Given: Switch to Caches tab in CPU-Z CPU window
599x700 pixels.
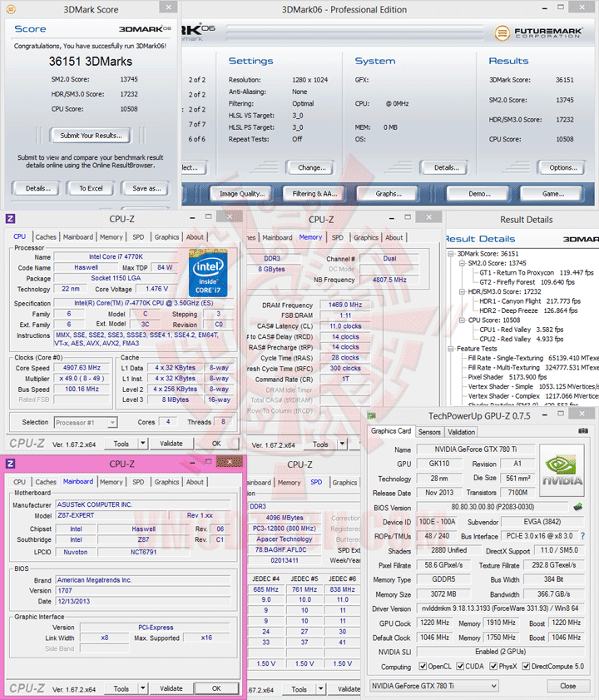Looking at the screenshot, I should (46, 237).
